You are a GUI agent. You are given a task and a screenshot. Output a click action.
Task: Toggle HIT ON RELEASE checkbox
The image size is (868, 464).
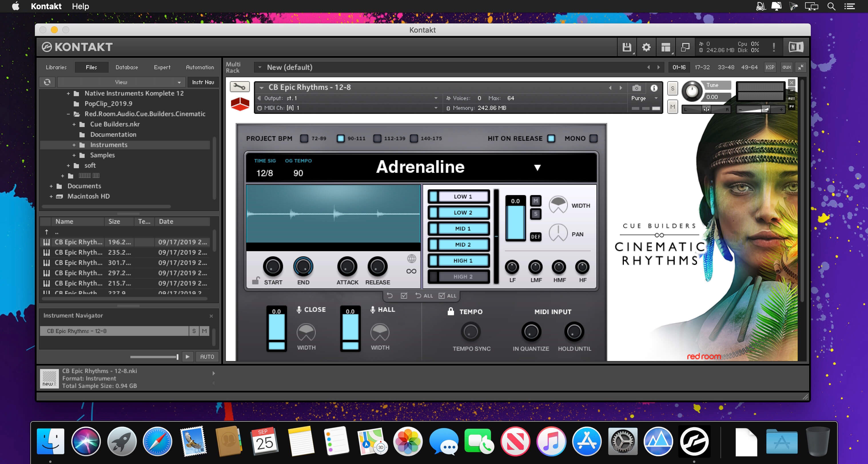[x=551, y=138]
